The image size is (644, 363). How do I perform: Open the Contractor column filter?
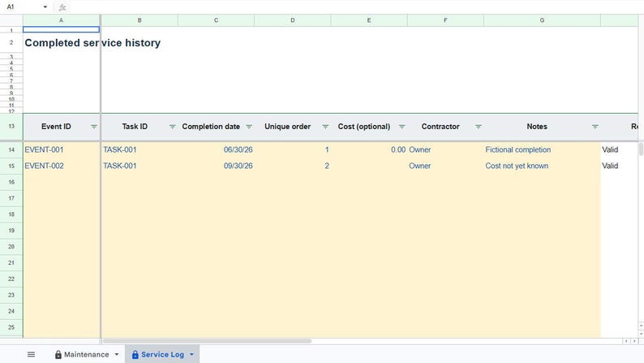coord(478,127)
